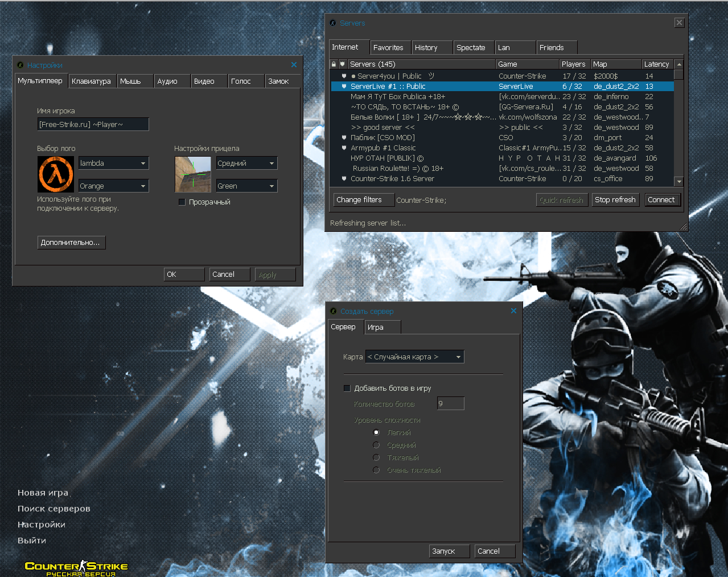This screenshot has height=577, width=728.
Task: Select the Средний difficulty radio button
Action: (376, 445)
